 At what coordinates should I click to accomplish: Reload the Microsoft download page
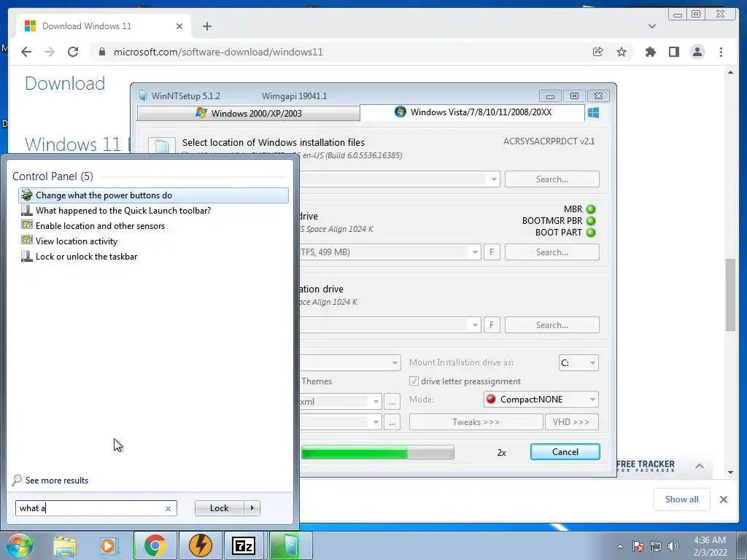tap(73, 52)
